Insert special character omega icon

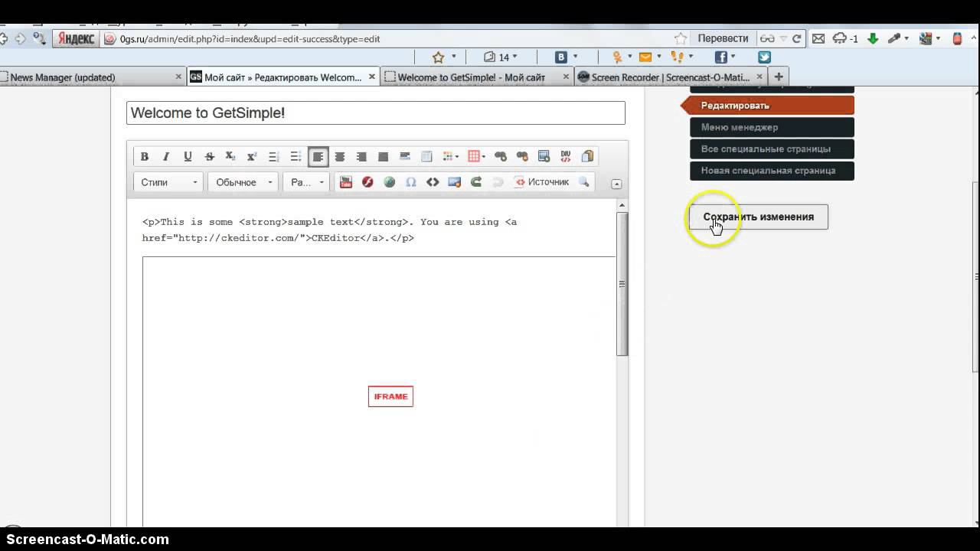(x=411, y=182)
